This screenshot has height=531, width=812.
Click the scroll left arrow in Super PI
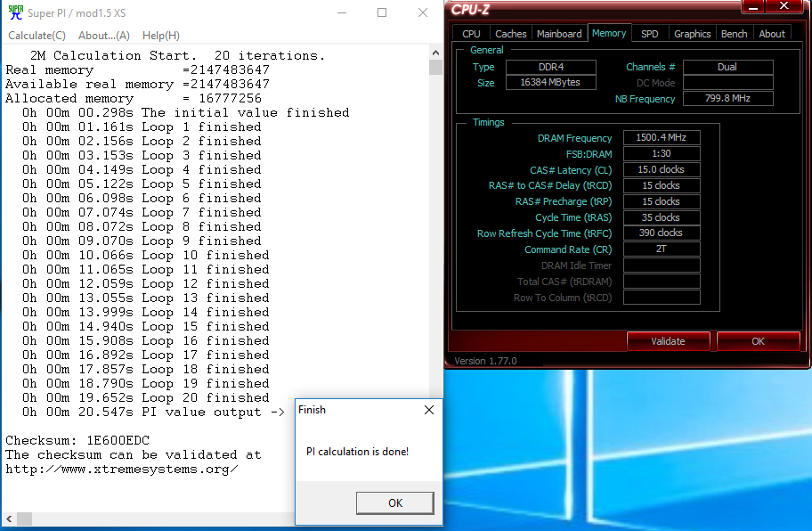[x=9, y=518]
